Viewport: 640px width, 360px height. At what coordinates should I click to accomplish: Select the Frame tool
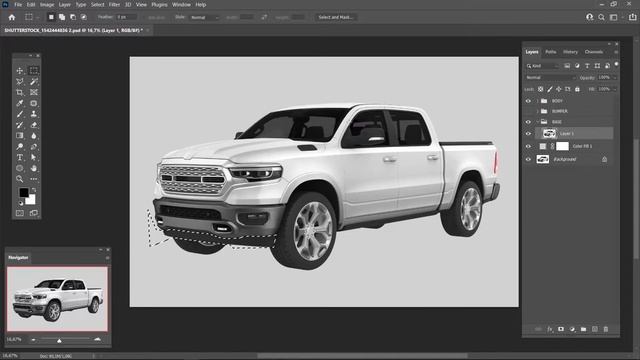(x=33, y=92)
